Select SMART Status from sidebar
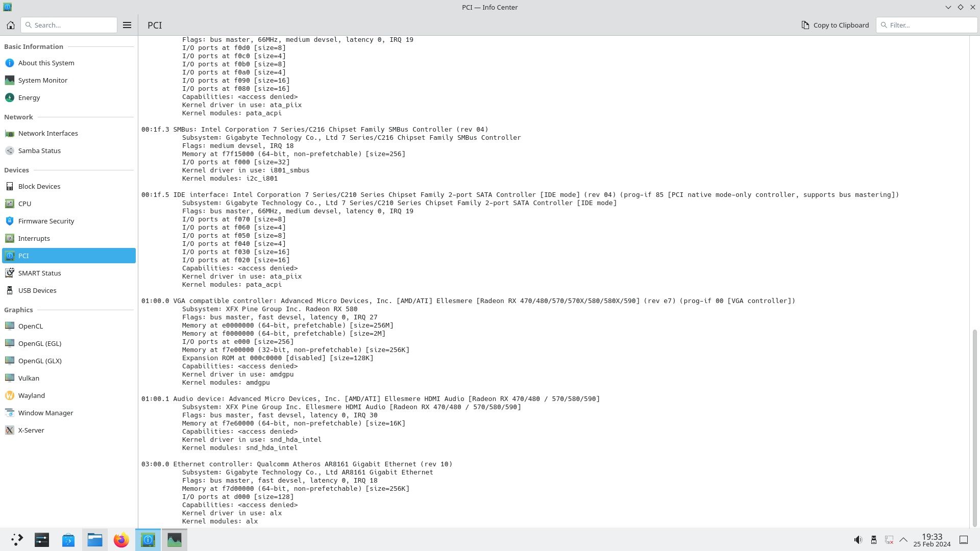The height and width of the screenshot is (551, 980). pyautogui.click(x=39, y=272)
